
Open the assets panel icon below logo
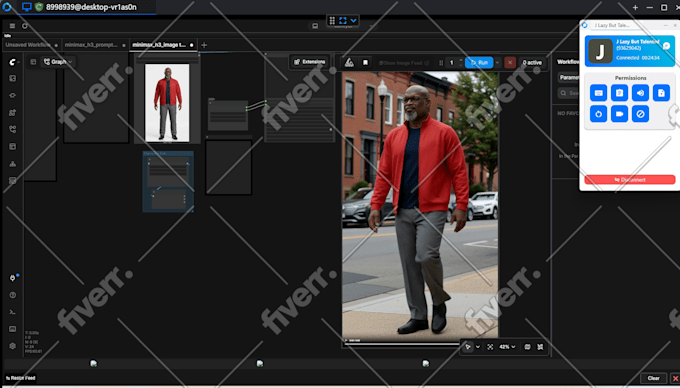(13, 78)
